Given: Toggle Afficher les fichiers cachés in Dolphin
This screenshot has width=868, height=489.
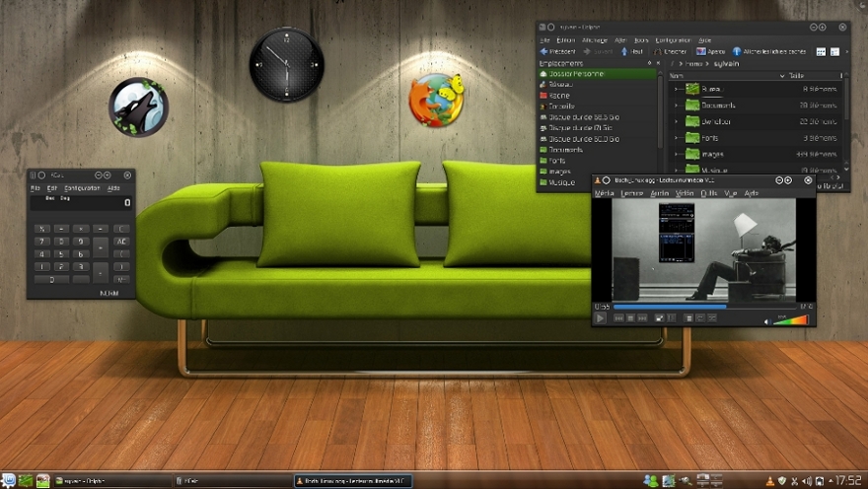Looking at the screenshot, I should (x=769, y=51).
